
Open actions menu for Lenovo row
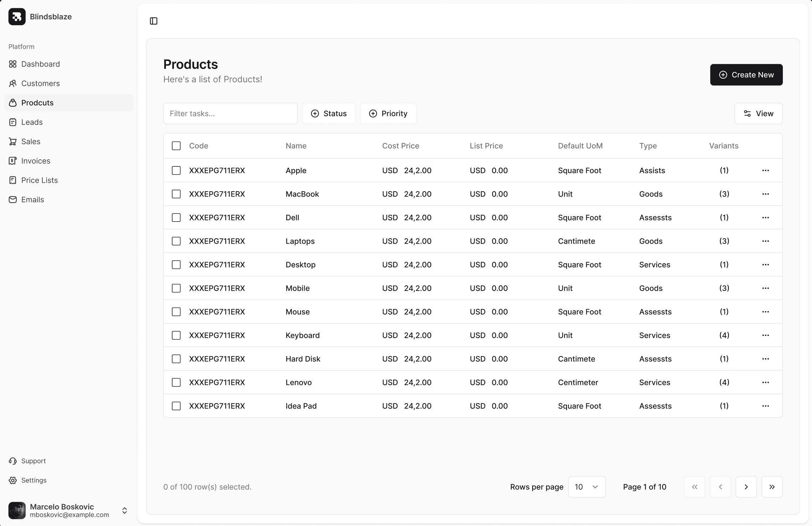tap(766, 382)
